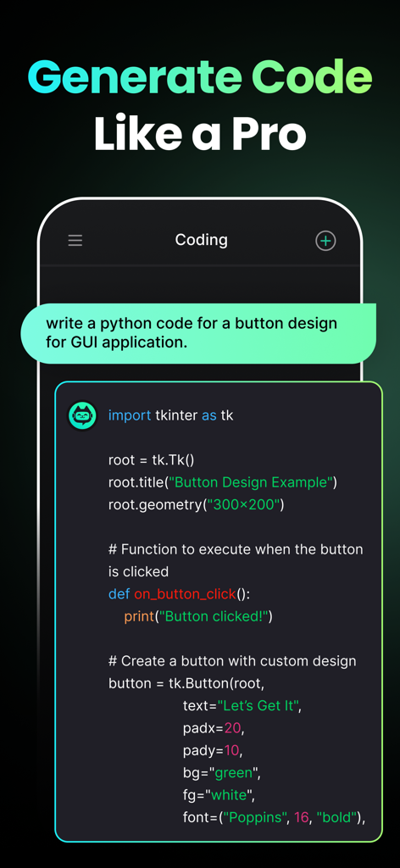
Task: Select the 'button = tk.Button(root,' line
Action: point(186,683)
